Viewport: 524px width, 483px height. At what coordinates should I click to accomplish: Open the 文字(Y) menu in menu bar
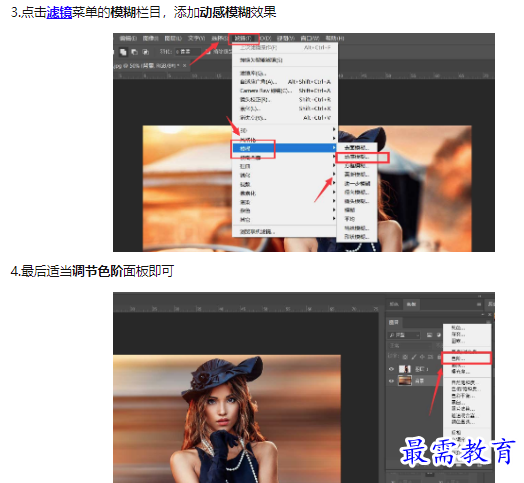196,38
